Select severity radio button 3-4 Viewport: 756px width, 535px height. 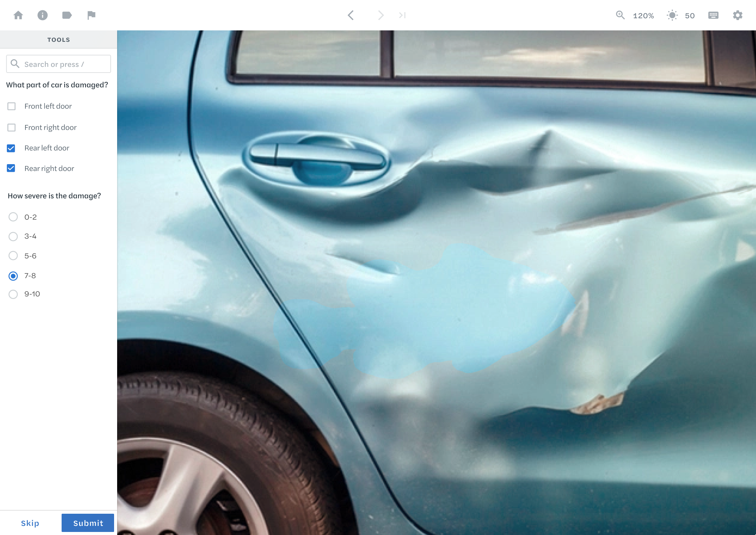click(13, 236)
